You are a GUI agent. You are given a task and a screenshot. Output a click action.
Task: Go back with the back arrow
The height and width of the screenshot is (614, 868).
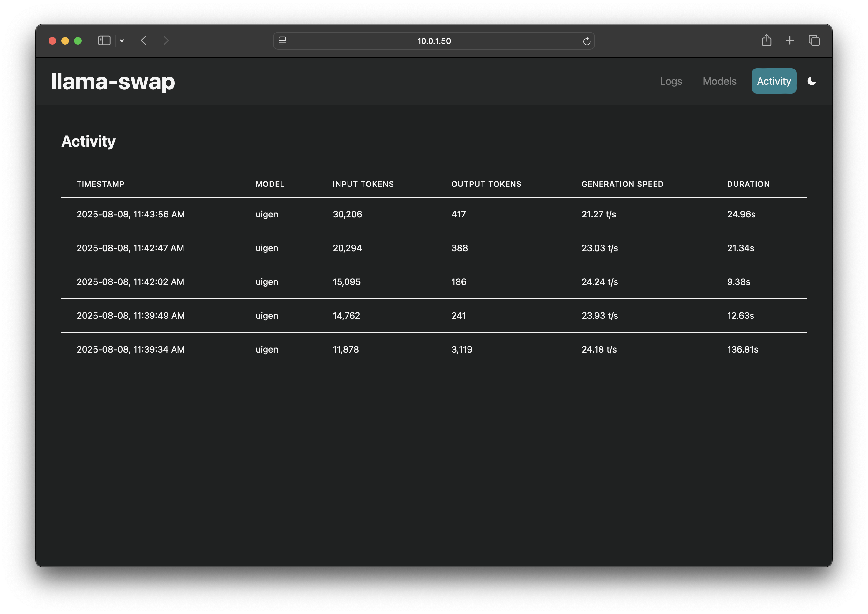143,40
